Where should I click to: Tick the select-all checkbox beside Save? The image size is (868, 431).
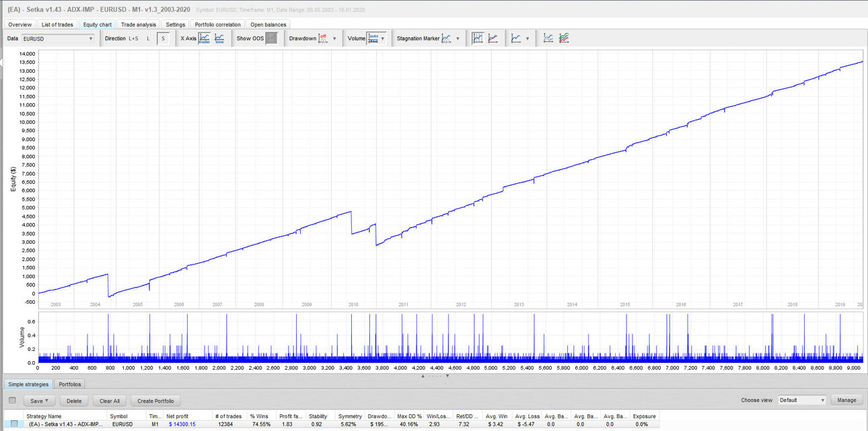click(x=12, y=400)
